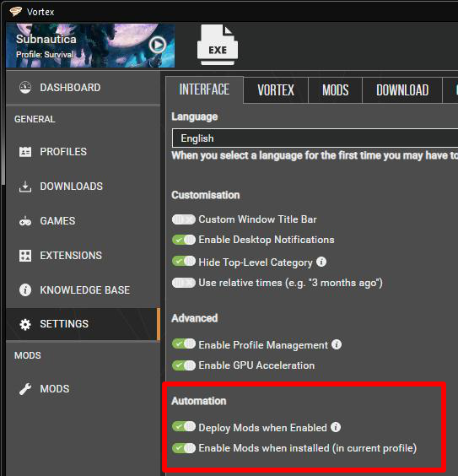Screen dimensions: 458x476
Task: Click the Profile: Survival text
Action: click(x=45, y=55)
